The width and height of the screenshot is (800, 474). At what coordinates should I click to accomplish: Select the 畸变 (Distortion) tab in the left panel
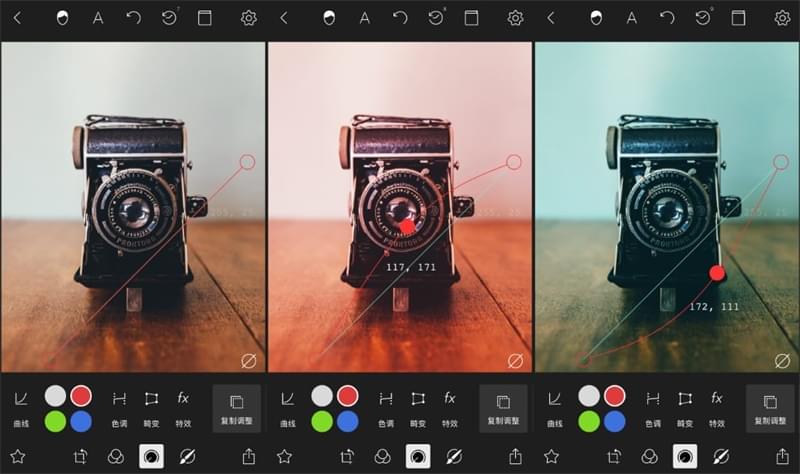tap(152, 408)
